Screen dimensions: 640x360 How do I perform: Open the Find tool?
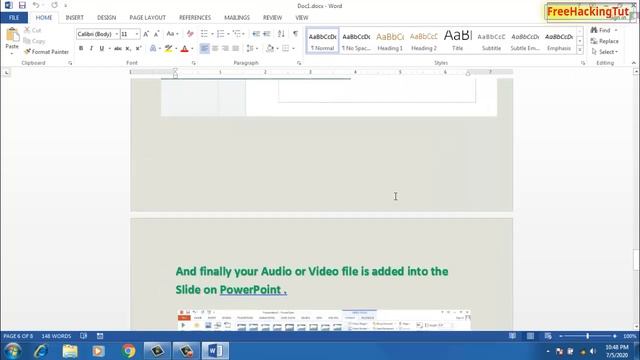(x=600, y=30)
